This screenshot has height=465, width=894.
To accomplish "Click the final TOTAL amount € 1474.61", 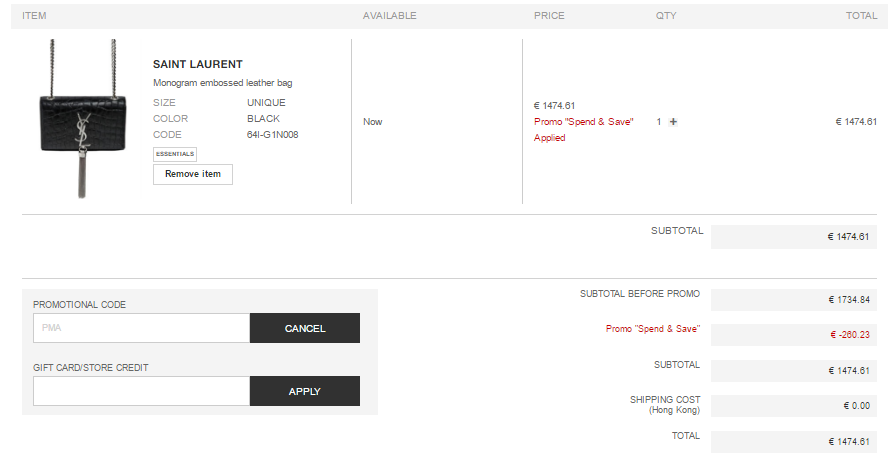I will tap(849, 442).
